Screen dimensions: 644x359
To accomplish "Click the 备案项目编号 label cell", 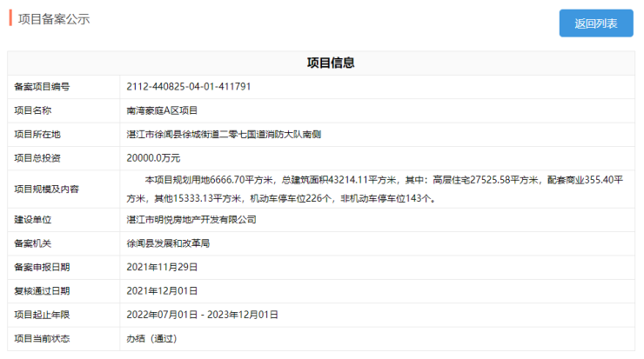I will pyautogui.click(x=64, y=87).
